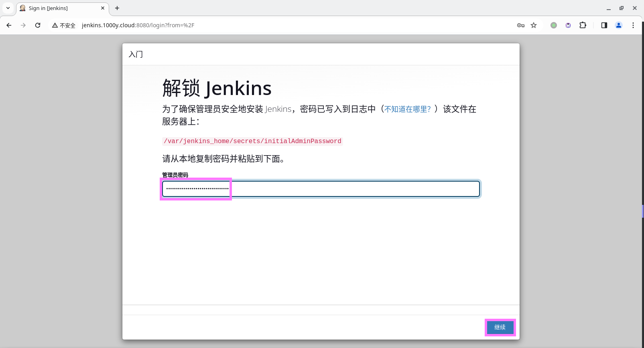Expand the tab search dropdown arrow
Screen dimensions: 644x348
[8, 8]
